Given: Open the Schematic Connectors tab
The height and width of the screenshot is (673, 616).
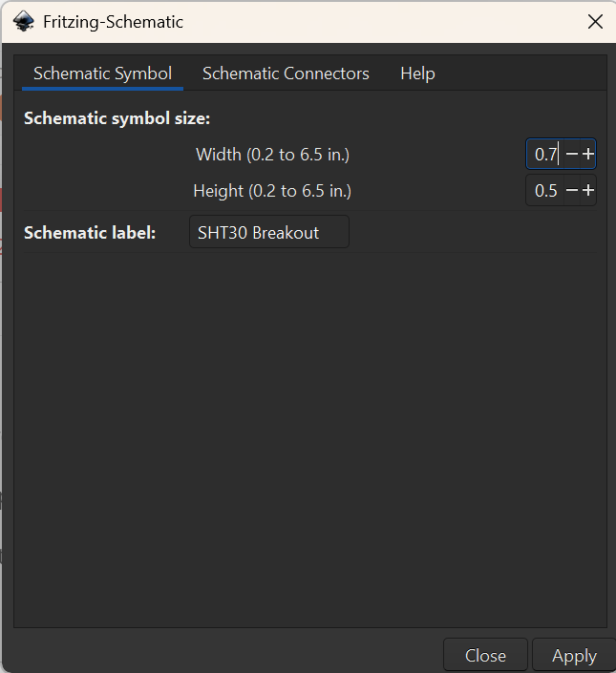Looking at the screenshot, I should coord(286,74).
